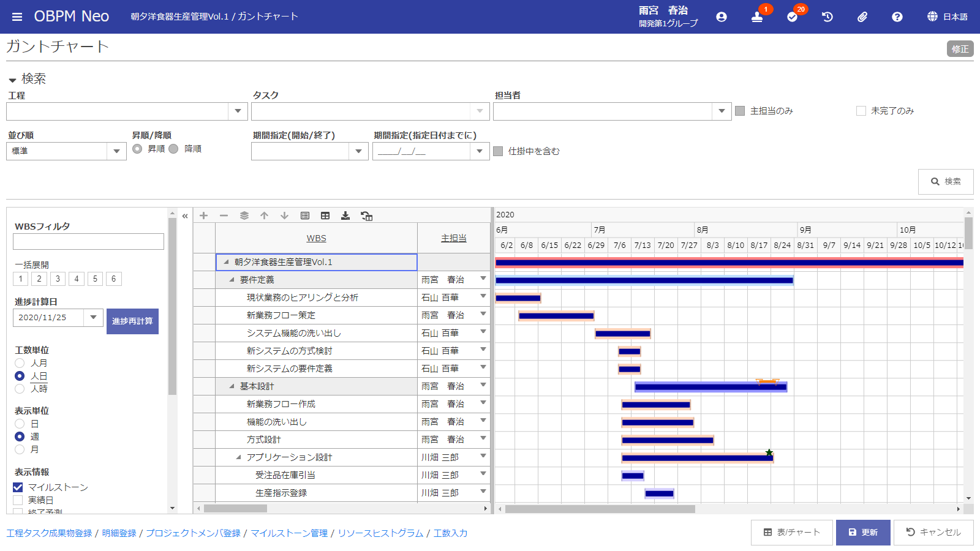Screen dimensions: 980x551
Task: Click the 更新 update button
Action: coord(863,533)
